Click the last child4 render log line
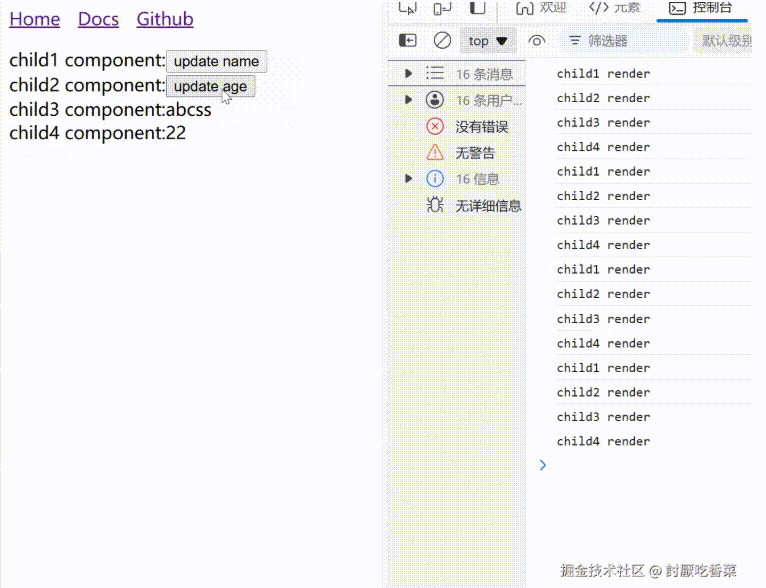The image size is (766, 588). pyautogui.click(x=603, y=441)
